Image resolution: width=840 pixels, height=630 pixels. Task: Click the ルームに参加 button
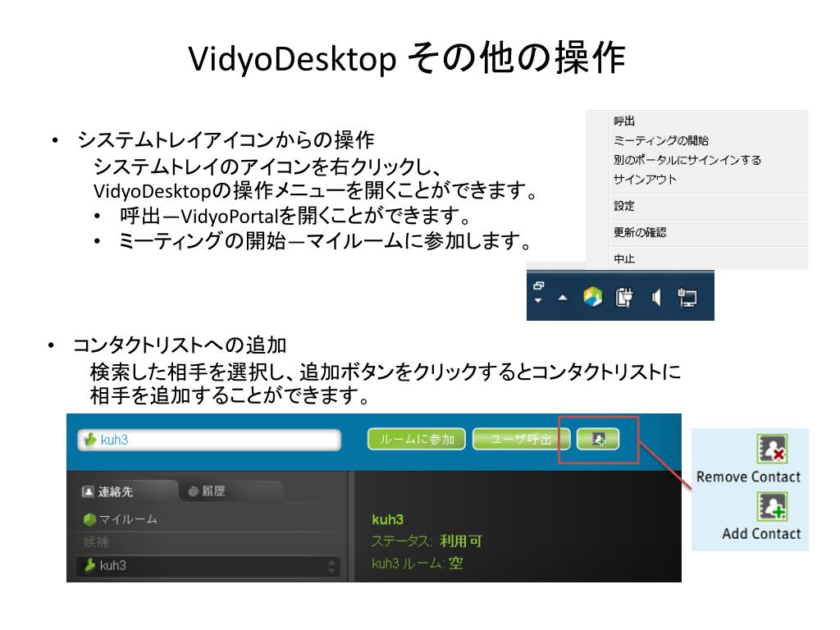pyautogui.click(x=416, y=440)
